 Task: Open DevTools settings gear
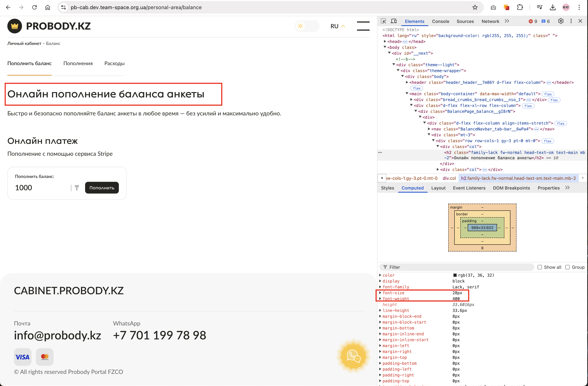[x=560, y=21]
